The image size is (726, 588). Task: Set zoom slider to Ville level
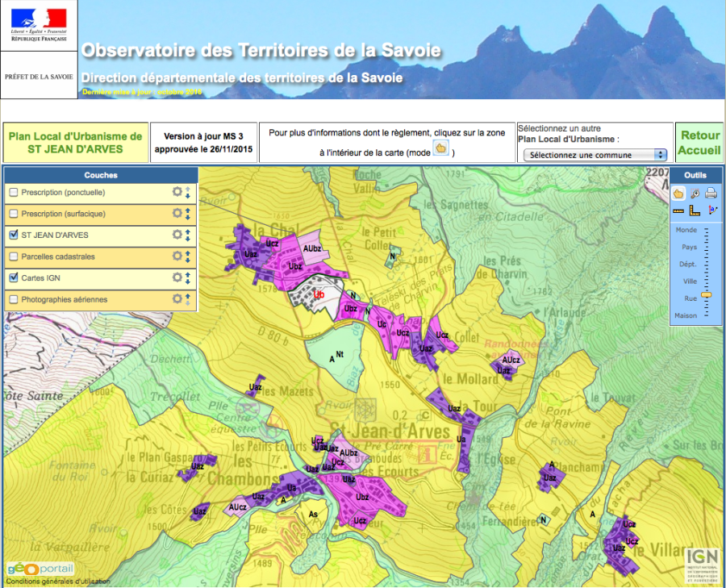(707, 281)
